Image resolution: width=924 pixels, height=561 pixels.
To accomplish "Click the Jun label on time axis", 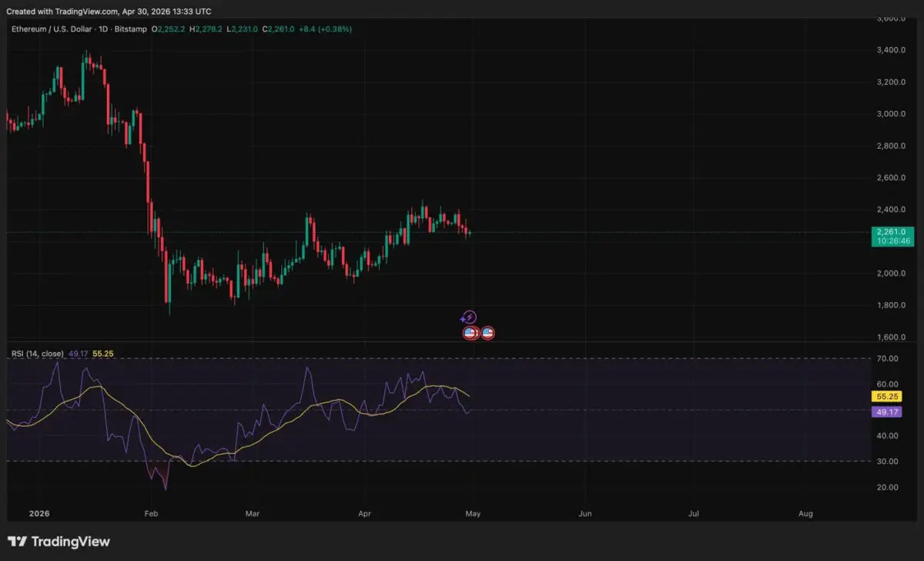I will click(x=584, y=512).
